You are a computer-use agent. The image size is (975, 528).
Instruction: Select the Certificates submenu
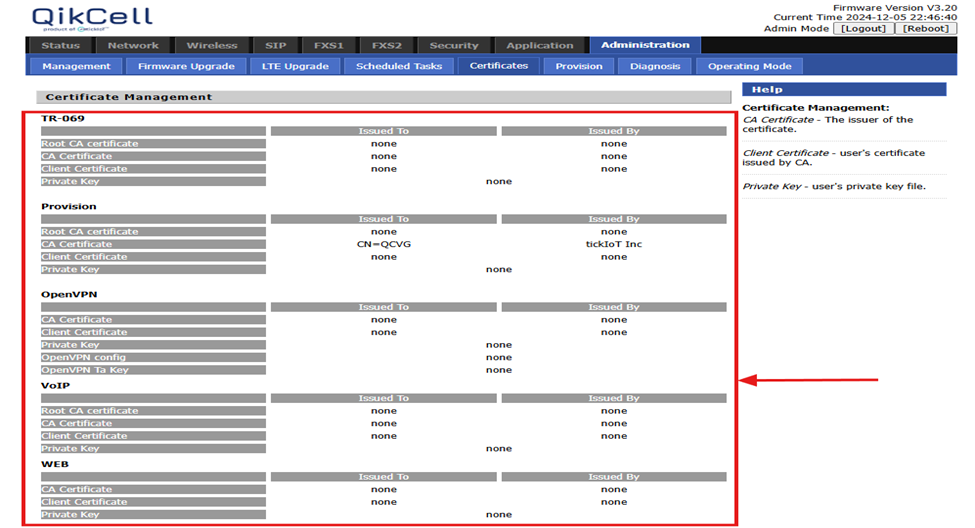tap(499, 66)
